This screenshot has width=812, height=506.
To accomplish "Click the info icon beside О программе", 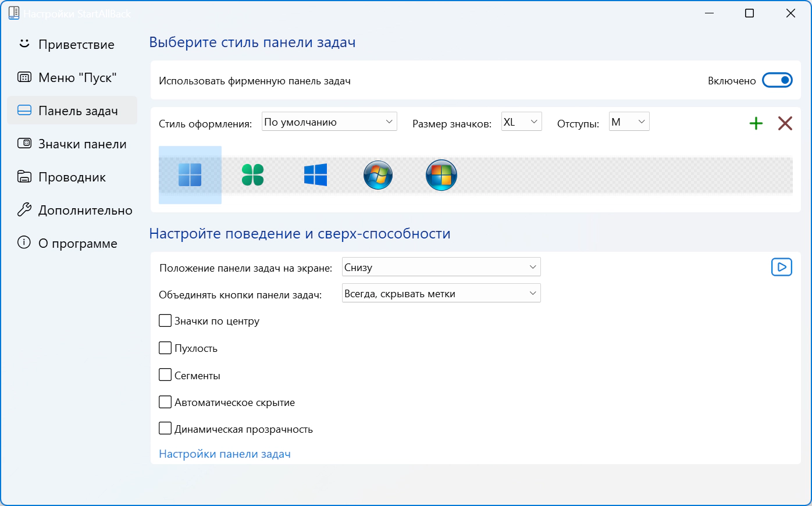I will tap(24, 243).
